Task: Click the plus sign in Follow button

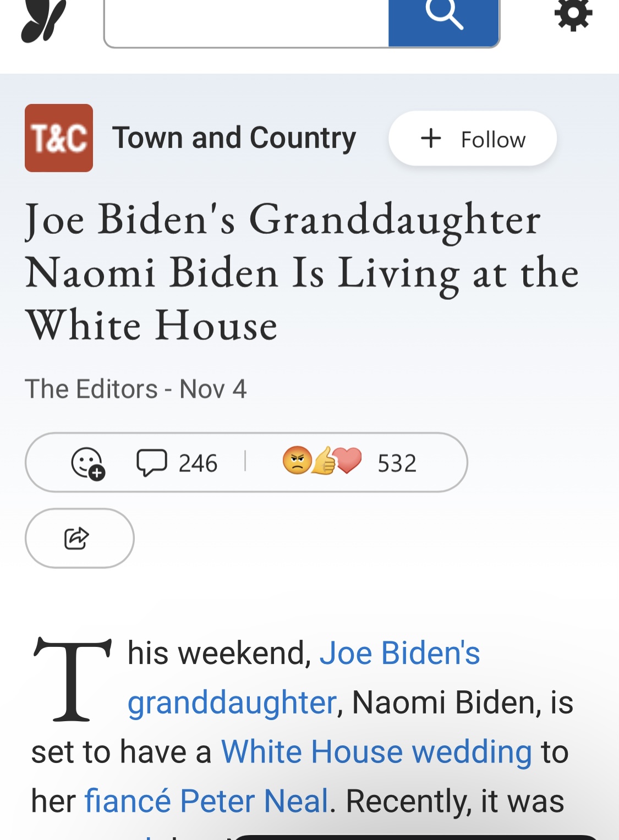Action: (431, 138)
